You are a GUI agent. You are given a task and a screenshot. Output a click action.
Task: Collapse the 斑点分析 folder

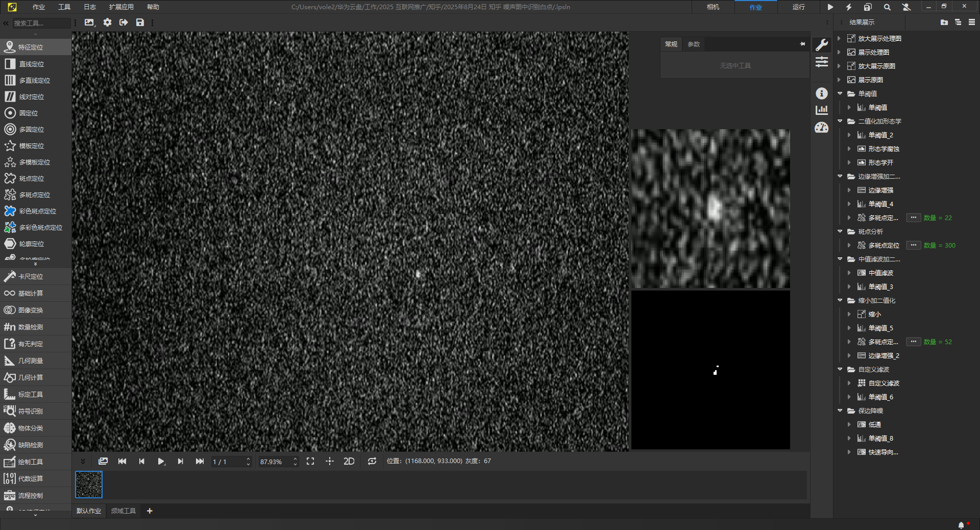pyautogui.click(x=840, y=231)
